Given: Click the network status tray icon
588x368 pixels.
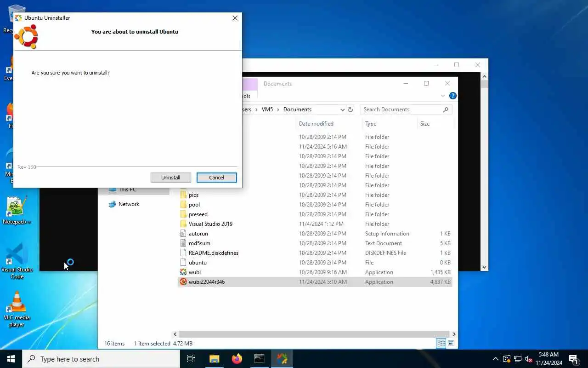Looking at the screenshot, I should pyautogui.click(x=518, y=359).
